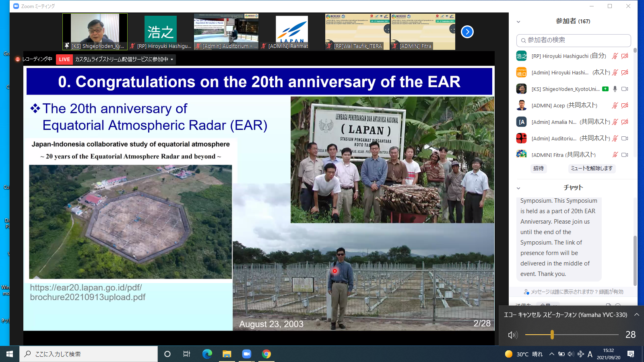Click the participant search field
This screenshot has height=362, width=644.
(574, 40)
